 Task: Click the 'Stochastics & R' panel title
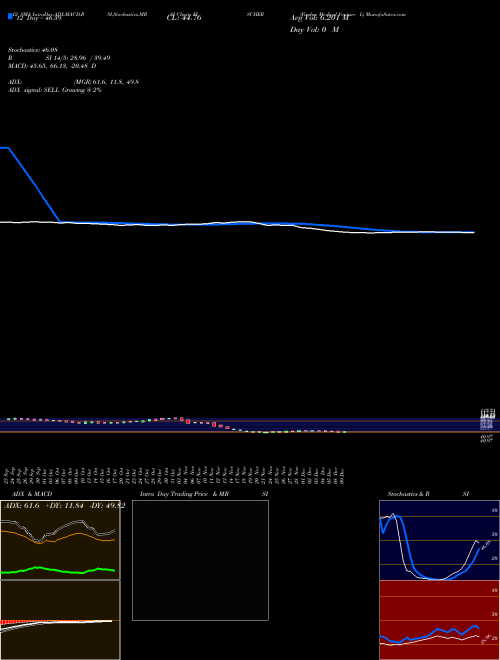[408, 494]
